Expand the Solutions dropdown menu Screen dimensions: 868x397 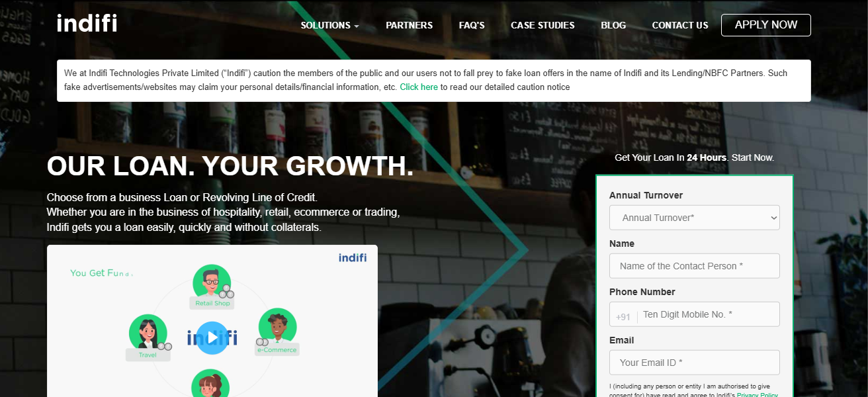tap(329, 25)
